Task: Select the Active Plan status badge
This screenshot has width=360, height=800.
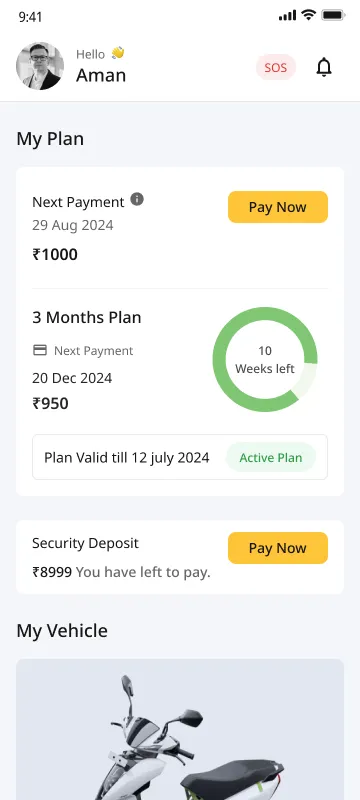Action: click(x=271, y=458)
